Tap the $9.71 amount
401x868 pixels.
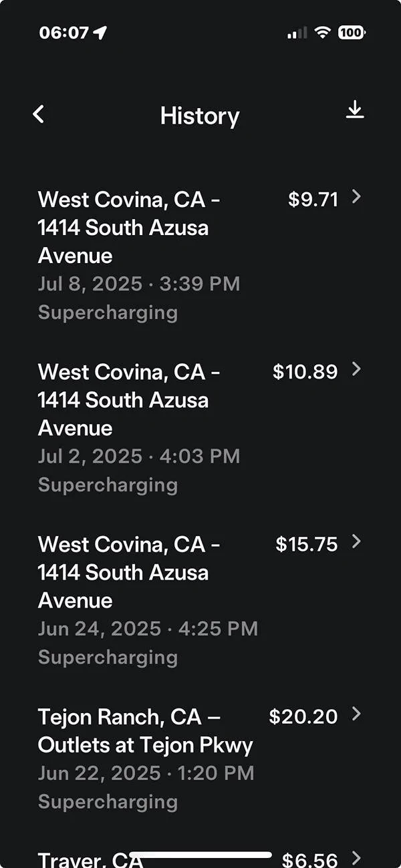point(313,199)
